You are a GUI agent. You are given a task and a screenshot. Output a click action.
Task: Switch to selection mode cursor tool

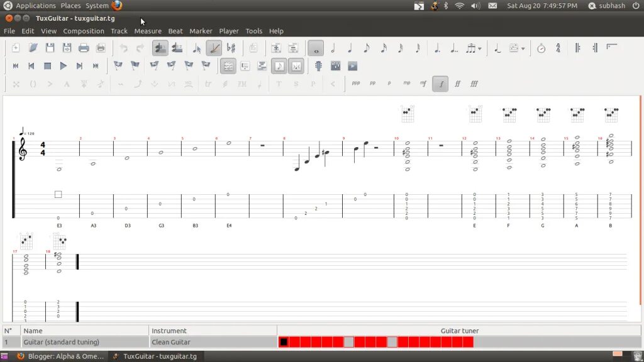(x=197, y=48)
